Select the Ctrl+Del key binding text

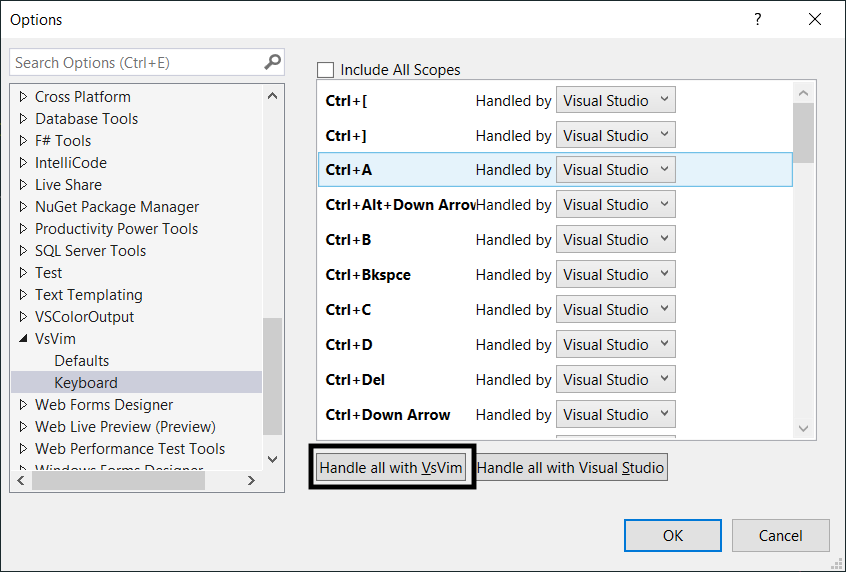(355, 380)
